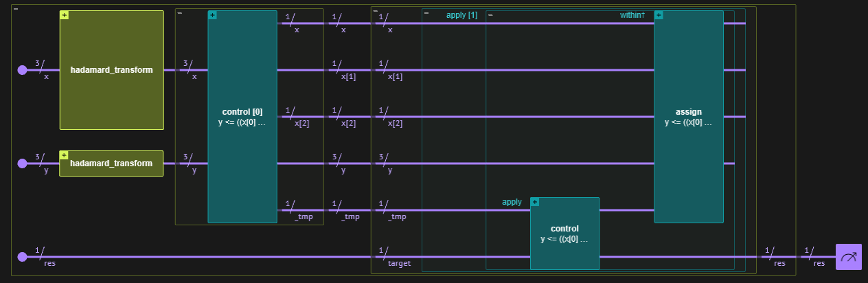The width and height of the screenshot is (868, 283).
Task: Collapse the container around control [0]
Action: (180, 13)
